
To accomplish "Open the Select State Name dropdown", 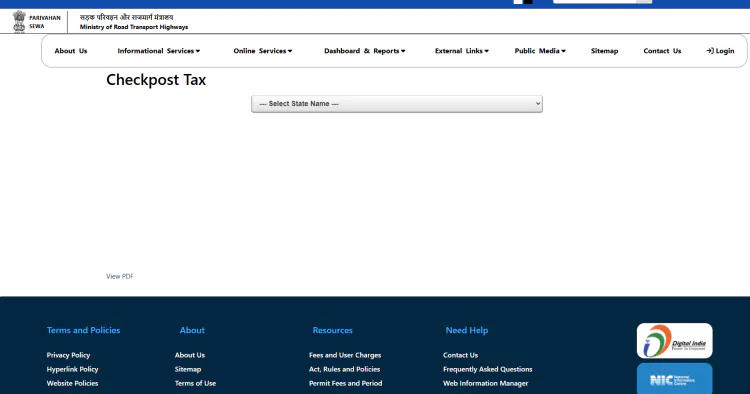I will [x=397, y=104].
